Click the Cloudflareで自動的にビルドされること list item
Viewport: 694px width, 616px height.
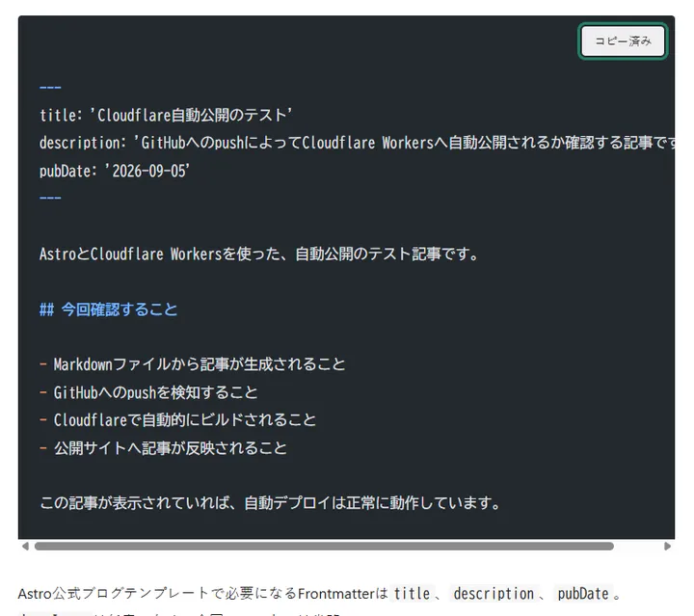(178, 420)
